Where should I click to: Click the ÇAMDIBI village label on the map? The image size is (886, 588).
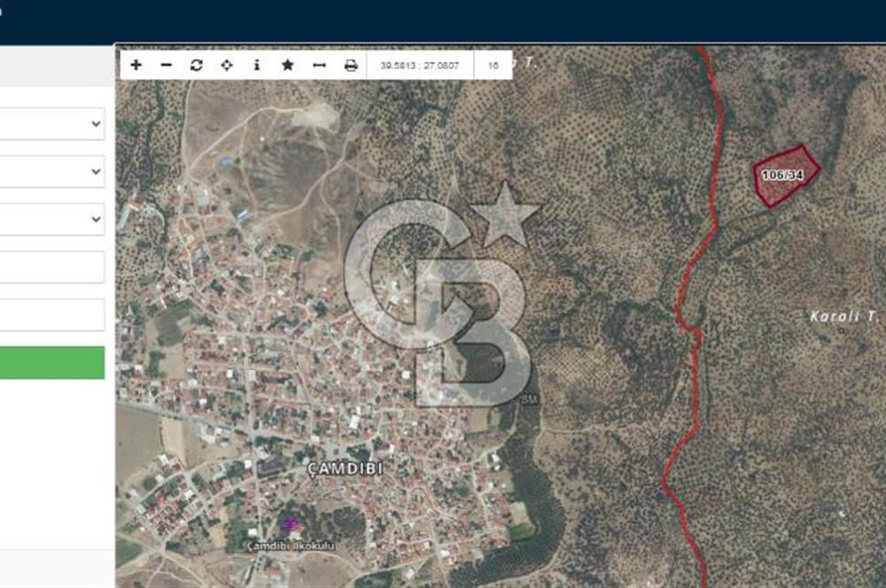[346, 469]
